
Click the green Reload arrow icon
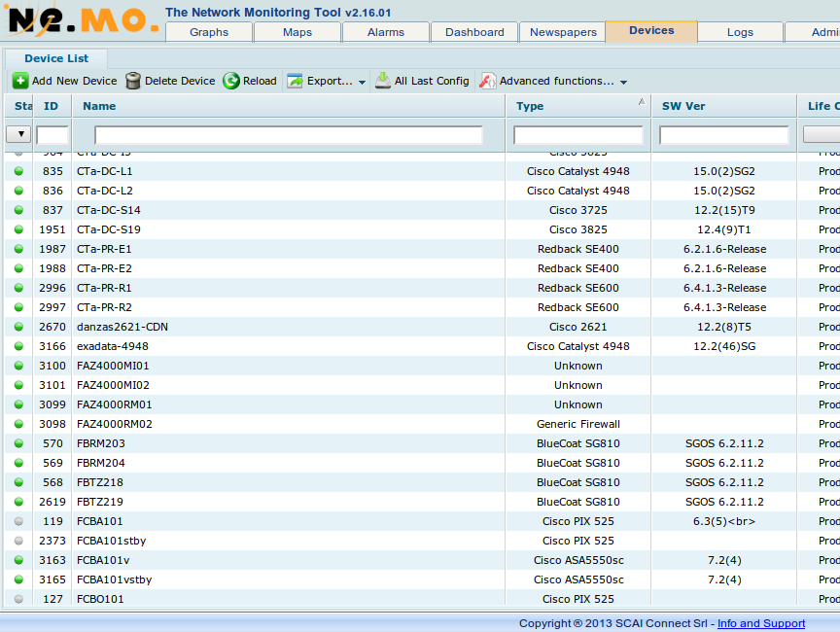pyautogui.click(x=231, y=81)
